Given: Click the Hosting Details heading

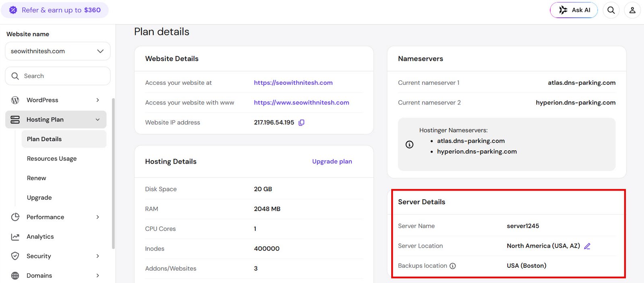Looking at the screenshot, I should pyautogui.click(x=171, y=162).
